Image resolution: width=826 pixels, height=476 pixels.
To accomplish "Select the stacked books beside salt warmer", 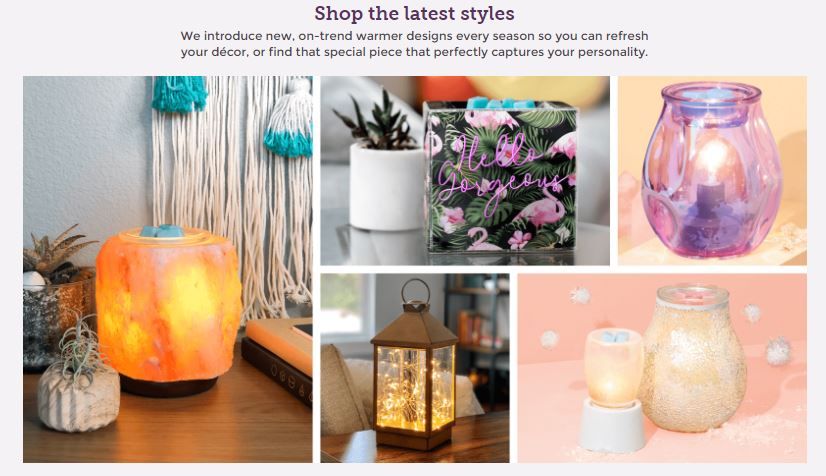I will point(277,359).
